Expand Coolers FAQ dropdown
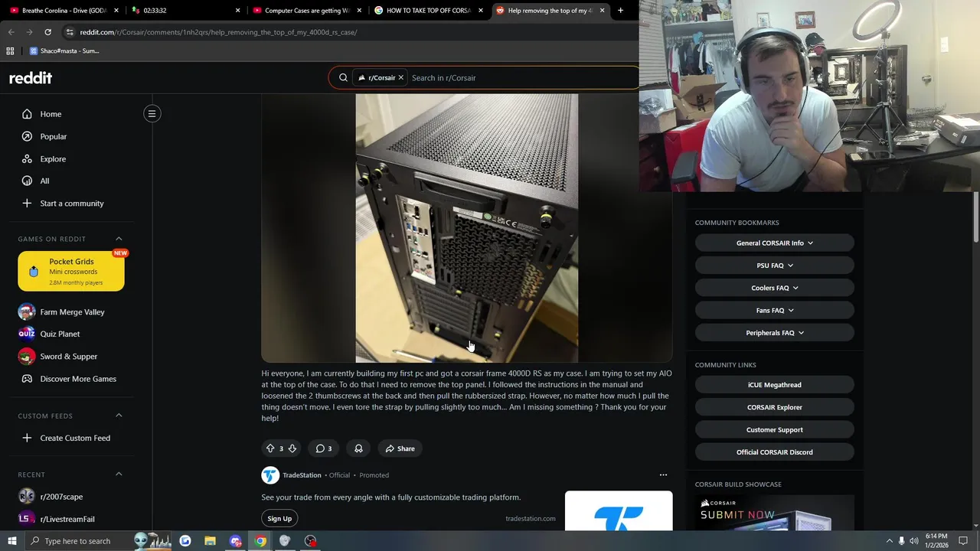The height and width of the screenshot is (551, 980). click(775, 288)
